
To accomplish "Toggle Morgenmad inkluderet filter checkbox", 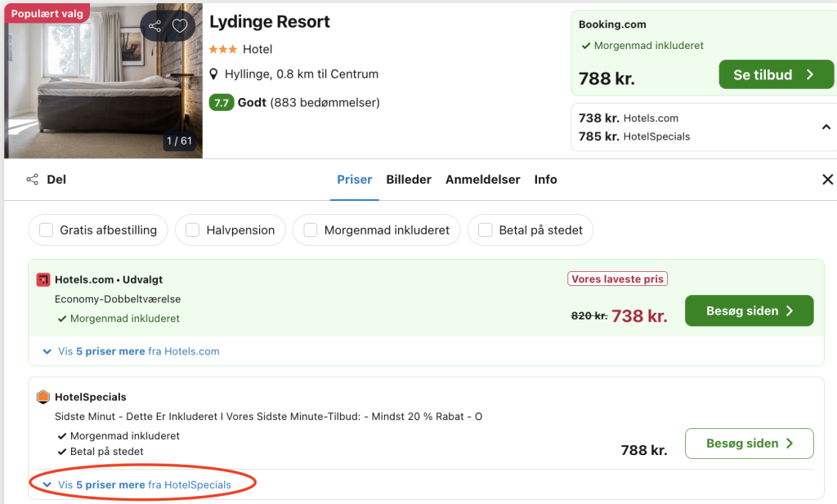I will (311, 230).
